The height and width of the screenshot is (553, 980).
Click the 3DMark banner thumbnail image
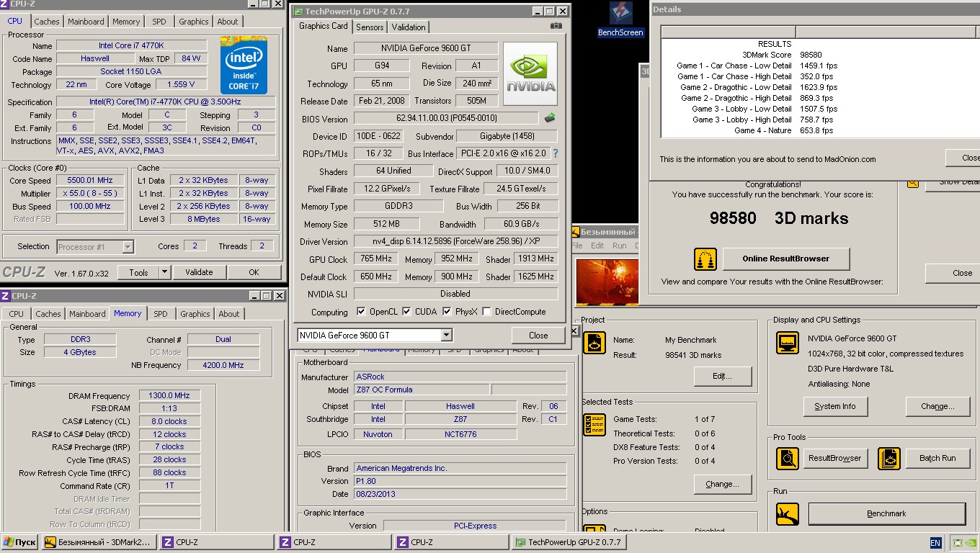[607, 283]
